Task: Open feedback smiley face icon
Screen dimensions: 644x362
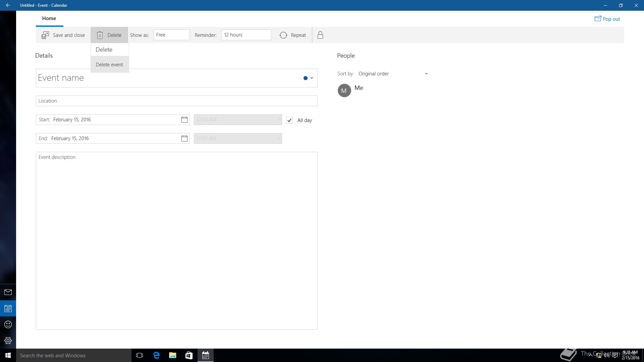Action: point(8,324)
